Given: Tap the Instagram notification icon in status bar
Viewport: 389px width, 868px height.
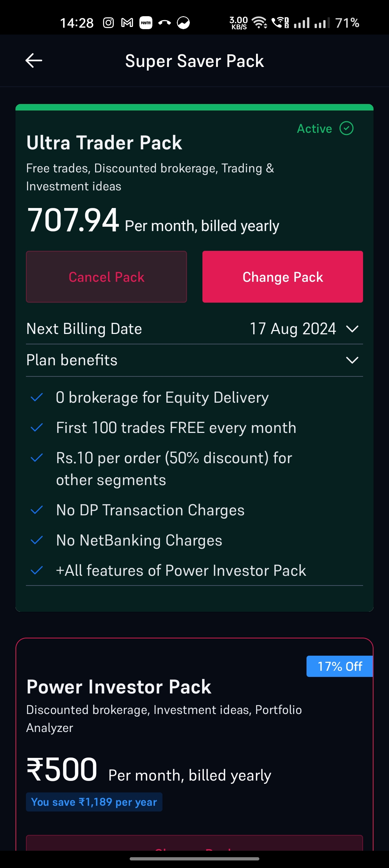Looking at the screenshot, I should point(108,23).
